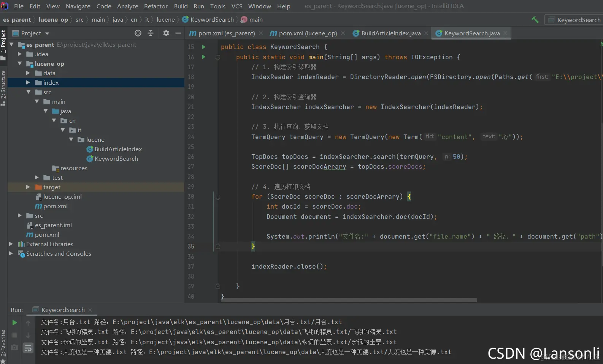Switch to BuildArticleIndex.java tab
The height and width of the screenshot is (364, 603).
[x=390, y=33]
